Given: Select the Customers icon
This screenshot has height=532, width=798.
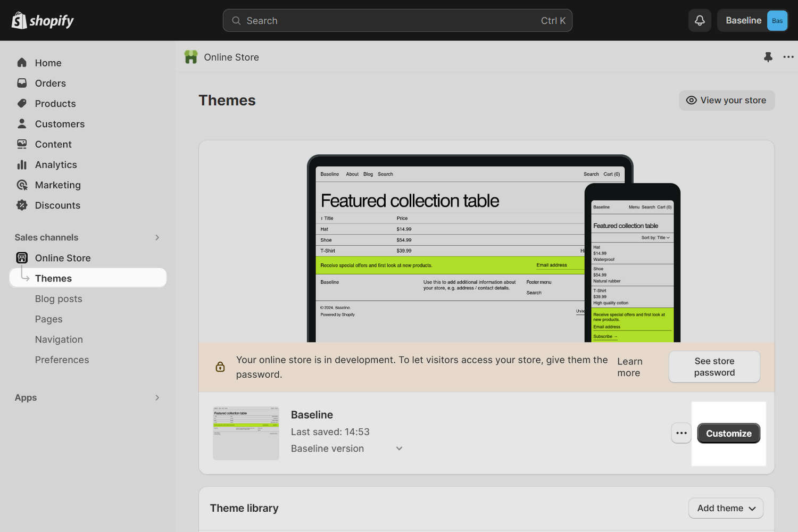Looking at the screenshot, I should pos(22,123).
